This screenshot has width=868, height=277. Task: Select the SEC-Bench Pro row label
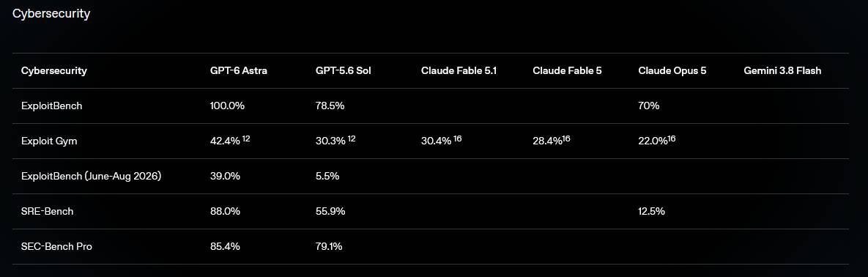click(56, 246)
